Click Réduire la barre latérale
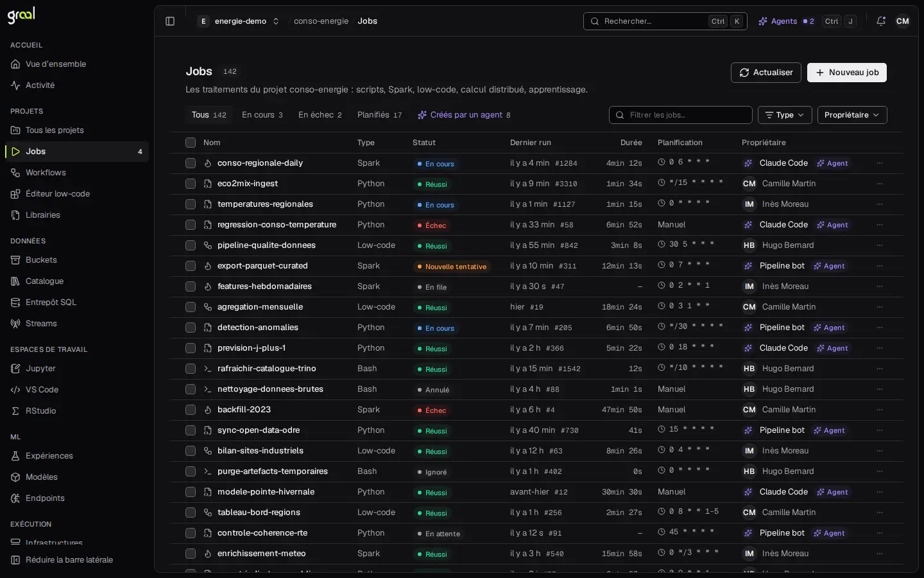Image resolution: width=924 pixels, height=578 pixels. [x=77, y=560]
